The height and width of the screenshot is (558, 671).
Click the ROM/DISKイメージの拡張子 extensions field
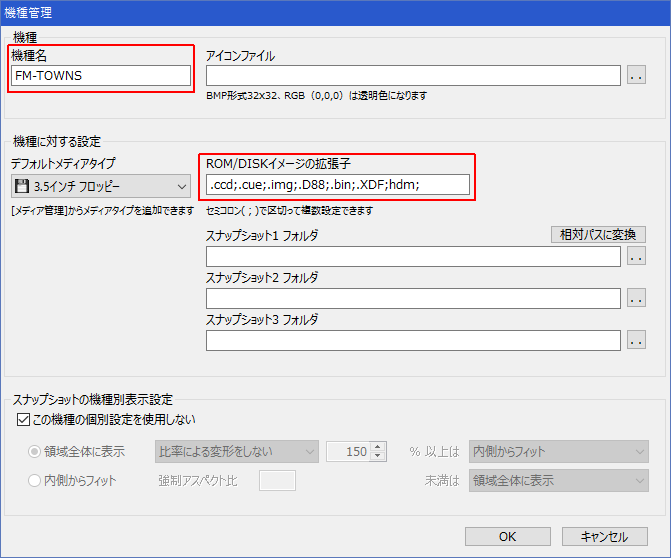(x=338, y=184)
